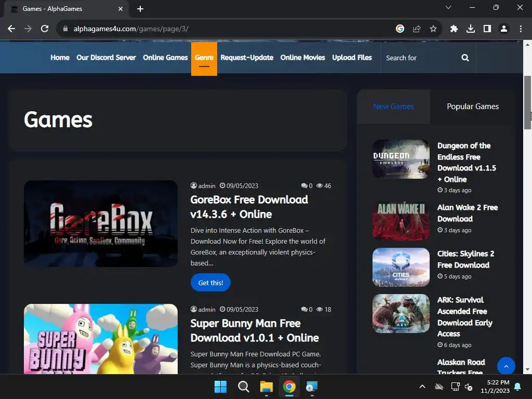Show hidden system tray icons

[x=422, y=387]
